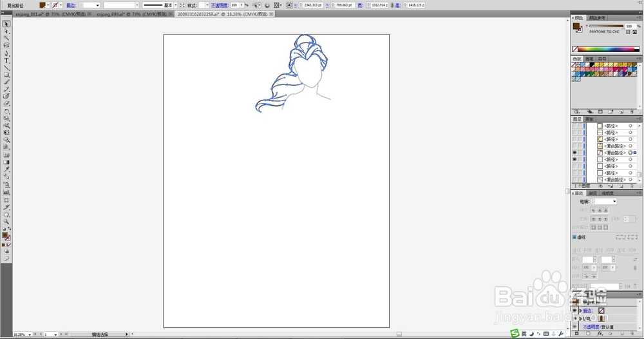Select the Lasso tool
This screenshot has height=339, width=644.
click(6, 46)
